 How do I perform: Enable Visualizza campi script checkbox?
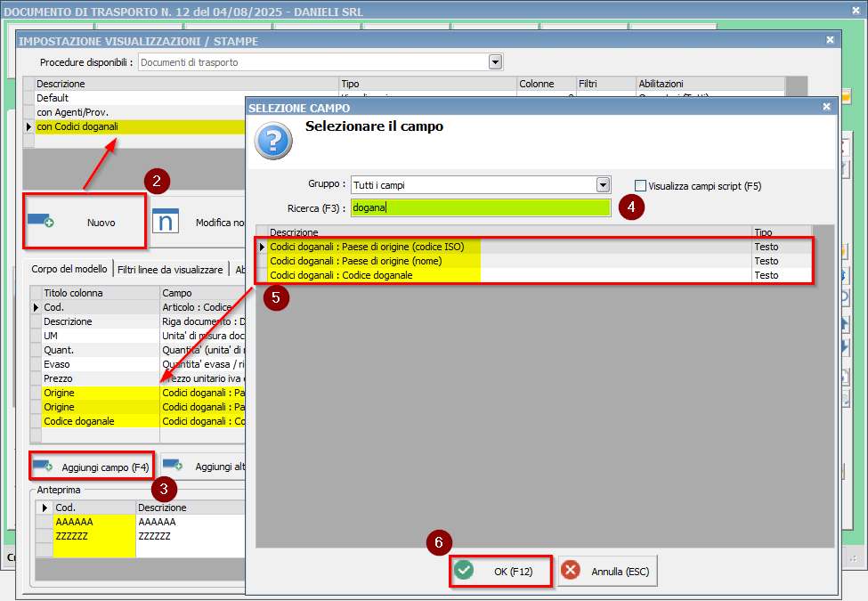(x=640, y=186)
